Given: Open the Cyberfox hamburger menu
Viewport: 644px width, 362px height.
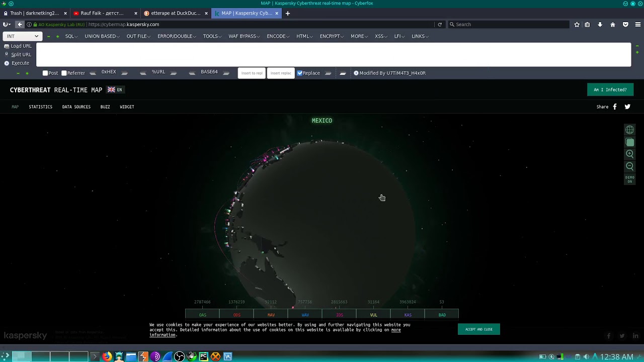Looking at the screenshot, I should [637, 24].
